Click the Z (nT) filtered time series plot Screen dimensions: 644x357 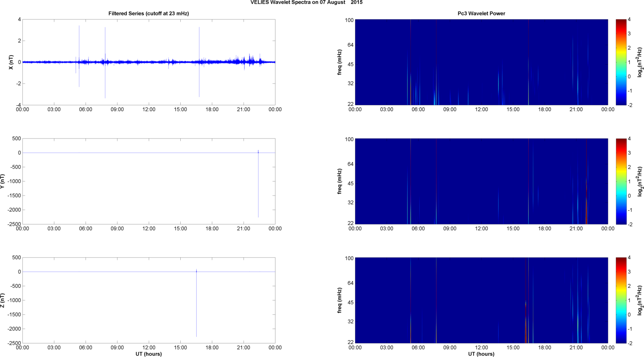[149, 300]
